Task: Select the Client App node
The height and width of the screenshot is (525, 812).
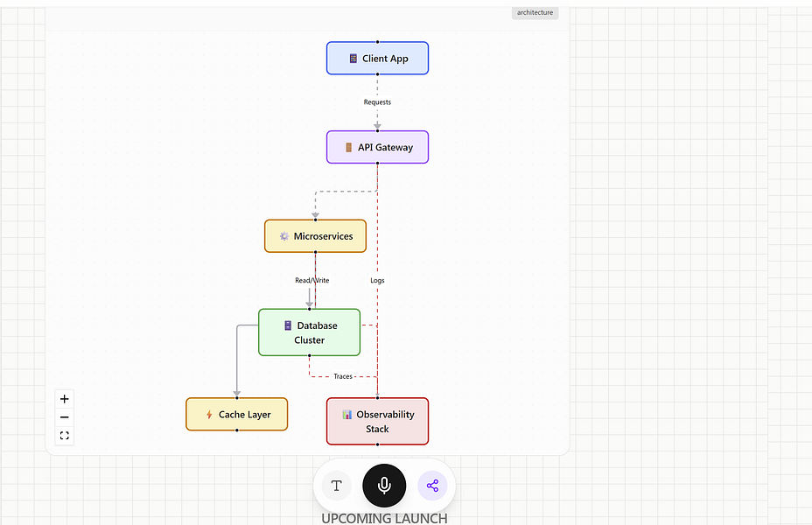Action: (377, 58)
